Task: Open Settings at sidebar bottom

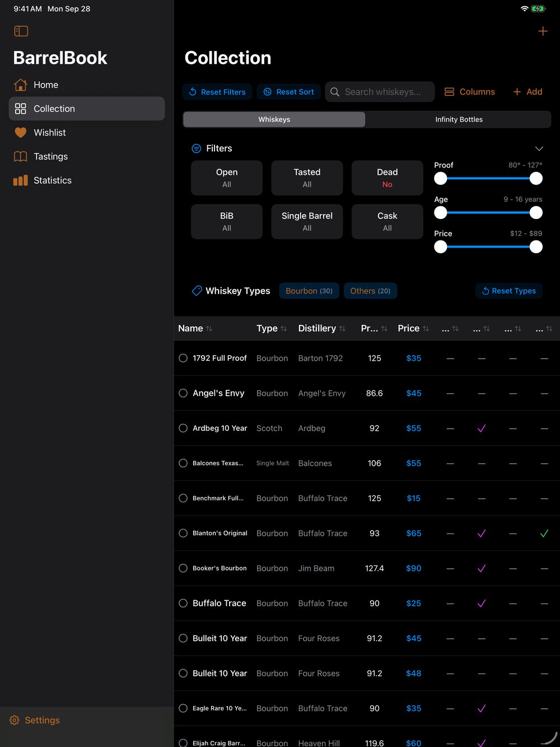Action: 35,720
